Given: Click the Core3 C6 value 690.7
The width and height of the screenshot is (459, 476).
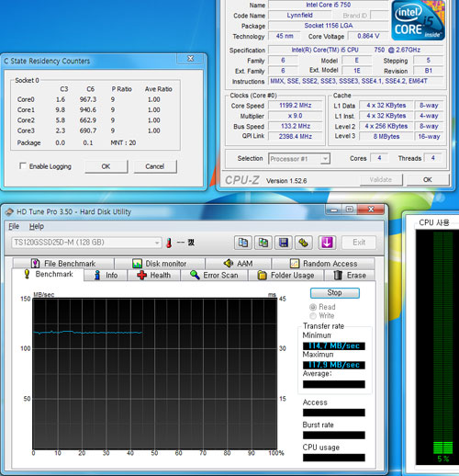Looking at the screenshot, I should tap(88, 130).
